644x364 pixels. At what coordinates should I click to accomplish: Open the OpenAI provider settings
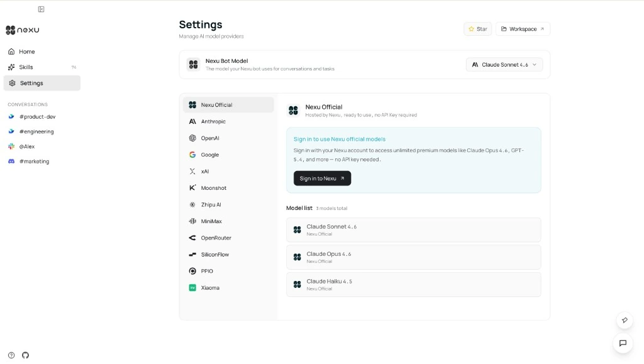point(209,138)
